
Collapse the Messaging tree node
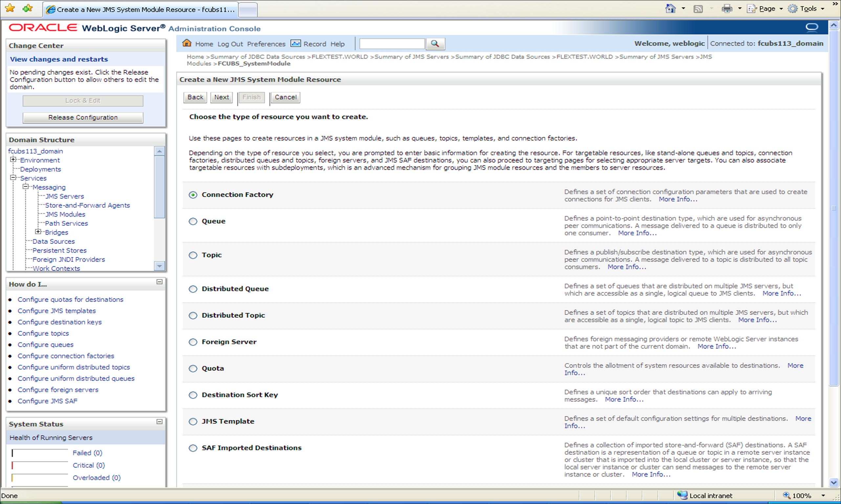pyautogui.click(x=26, y=187)
